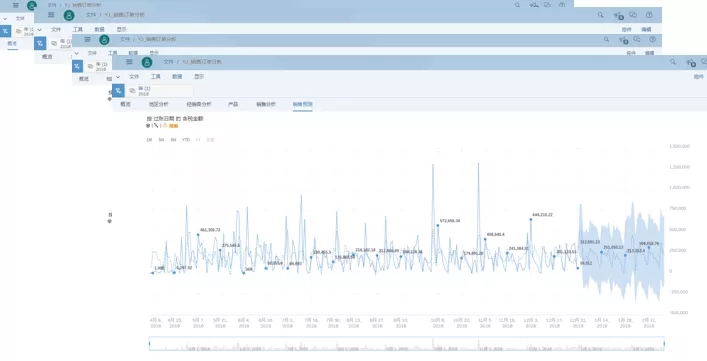Image resolution: width=707 pixels, height=361 pixels.
Task: Open notifications in the front window header
Action: click(x=690, y=63)
